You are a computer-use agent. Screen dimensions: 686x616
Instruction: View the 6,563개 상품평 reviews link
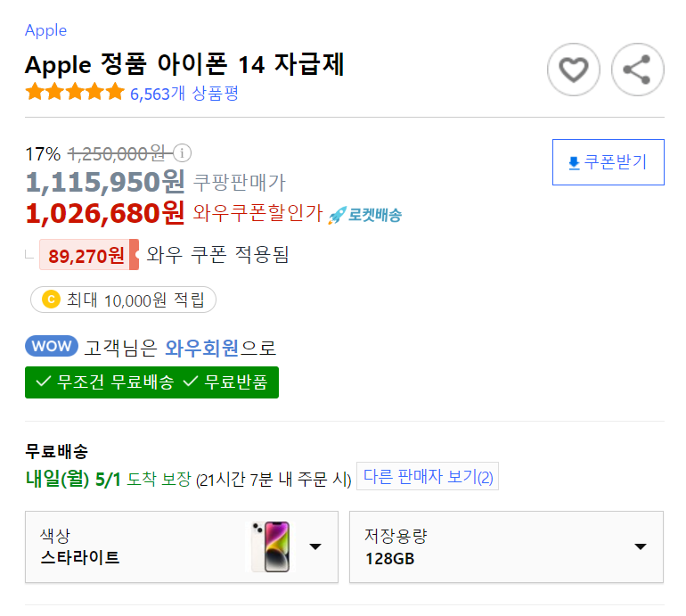click(184, 94)
